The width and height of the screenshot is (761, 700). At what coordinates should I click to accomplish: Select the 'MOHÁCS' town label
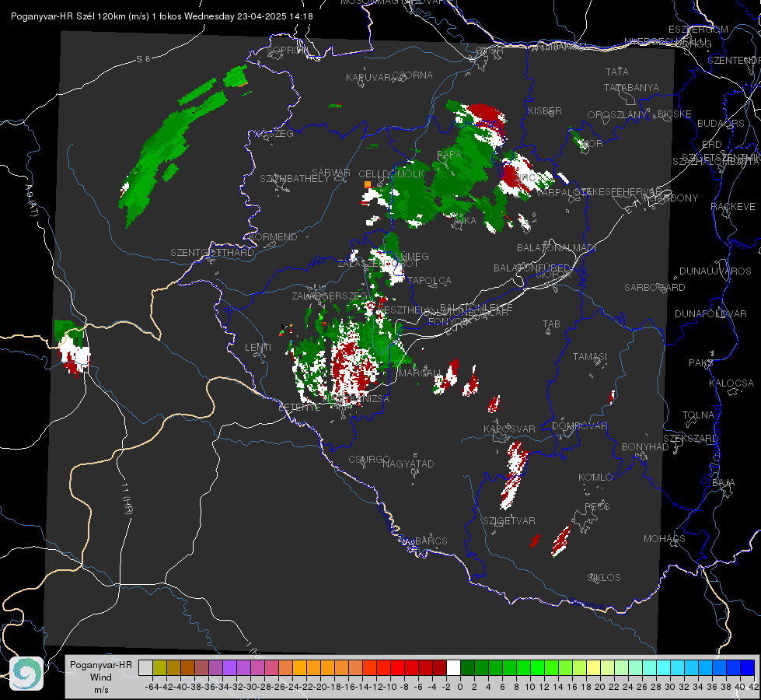[665, 539]
